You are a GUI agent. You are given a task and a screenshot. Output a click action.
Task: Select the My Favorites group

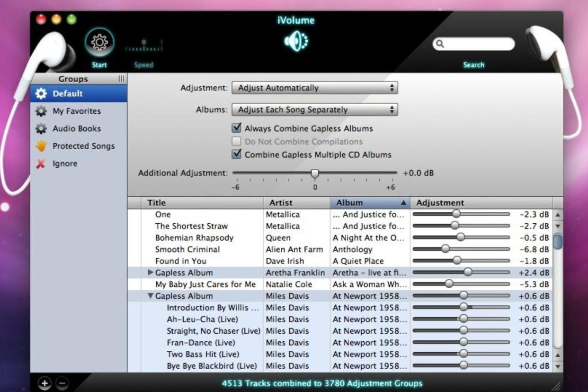pos(76,111)
